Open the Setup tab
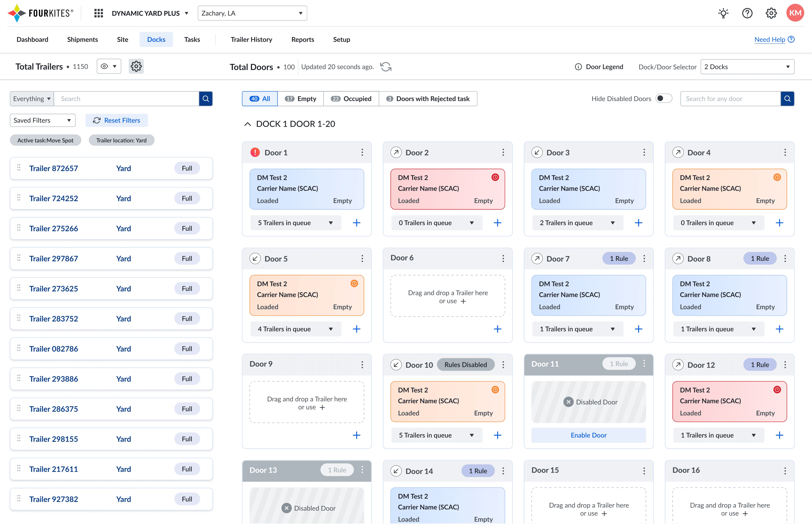812x525 pixels. (341, 40)
